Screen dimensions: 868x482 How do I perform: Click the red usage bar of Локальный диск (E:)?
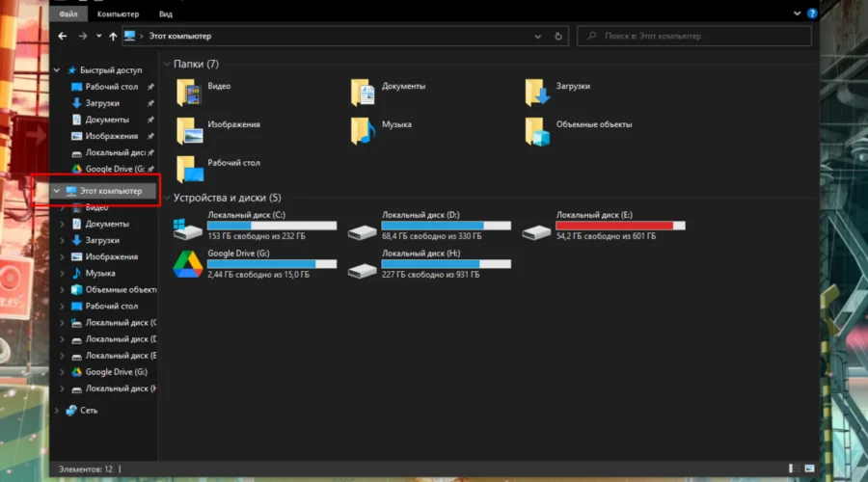click(613, 226)
